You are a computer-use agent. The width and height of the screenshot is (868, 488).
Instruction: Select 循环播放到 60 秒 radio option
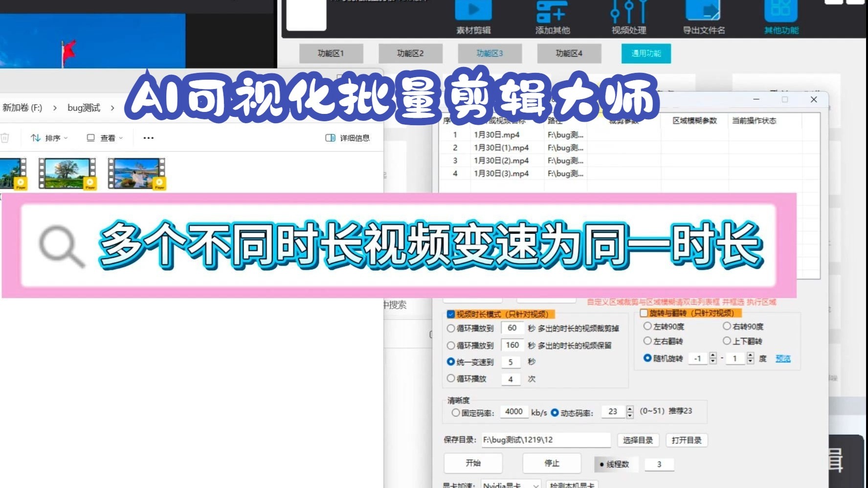[451, 329]
